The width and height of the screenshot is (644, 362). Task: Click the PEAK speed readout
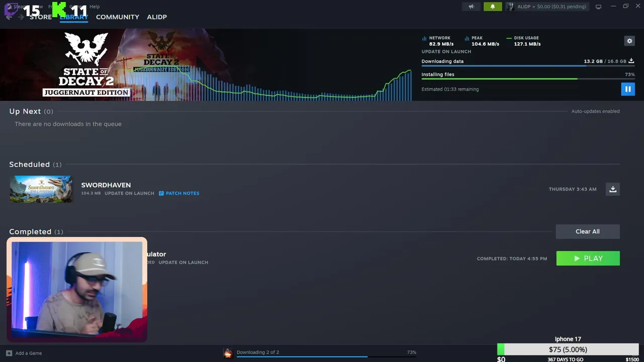482,41
